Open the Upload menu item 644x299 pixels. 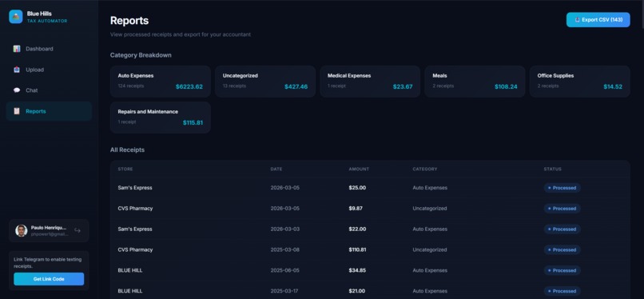pos(49,70)
